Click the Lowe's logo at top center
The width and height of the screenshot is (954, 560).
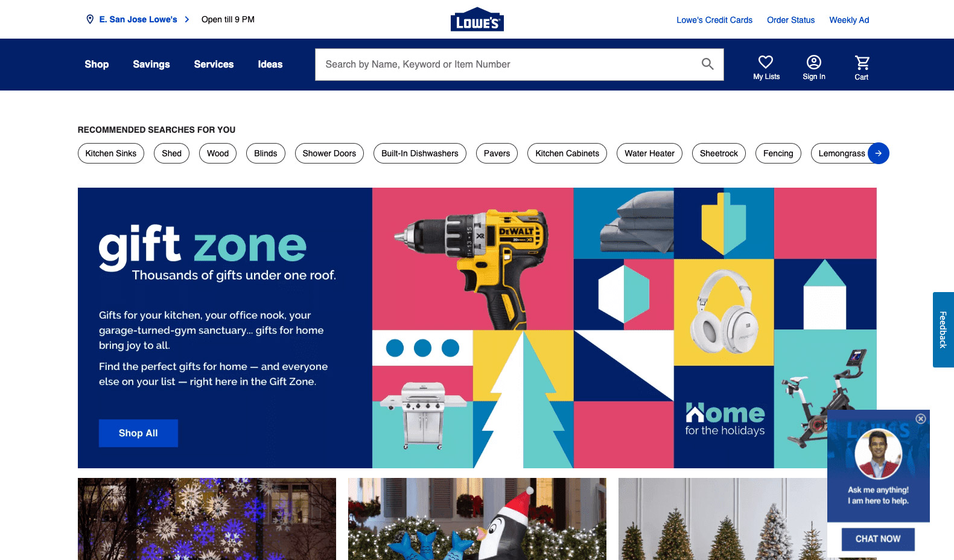coord(477,19)
